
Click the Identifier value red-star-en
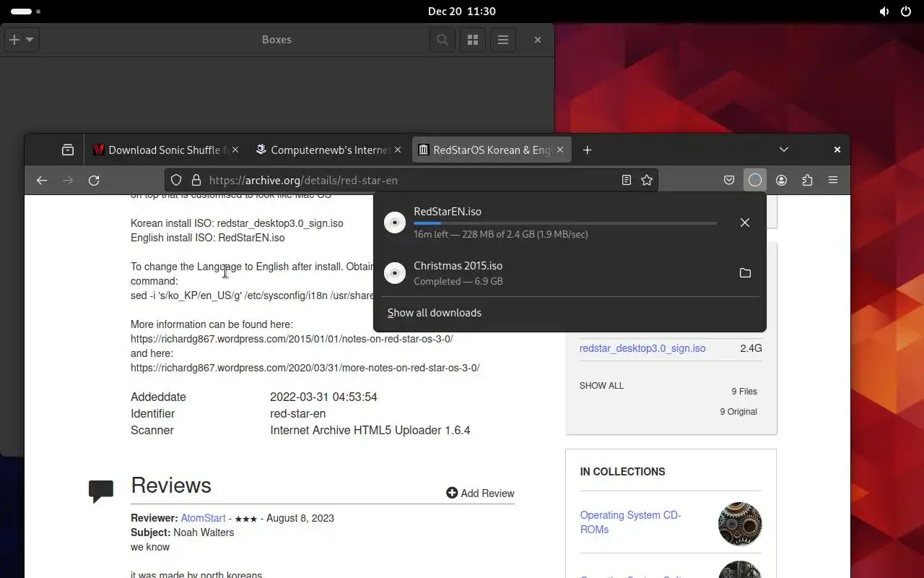297,414
